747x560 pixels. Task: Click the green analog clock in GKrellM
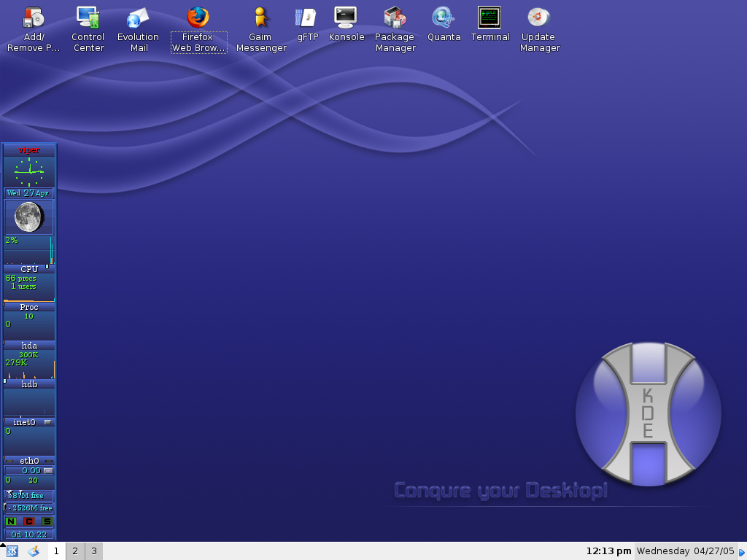coord(29,171)
